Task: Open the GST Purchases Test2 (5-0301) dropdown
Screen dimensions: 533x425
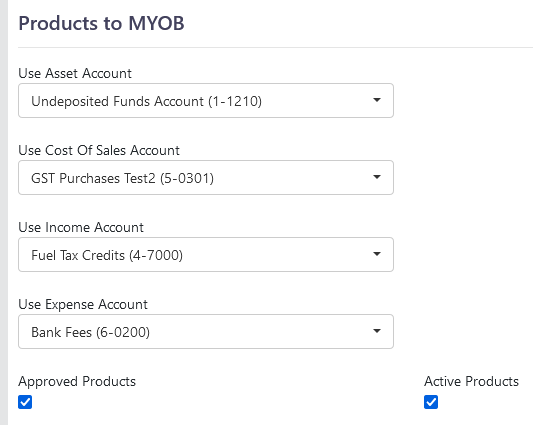Action: point(206,177)
